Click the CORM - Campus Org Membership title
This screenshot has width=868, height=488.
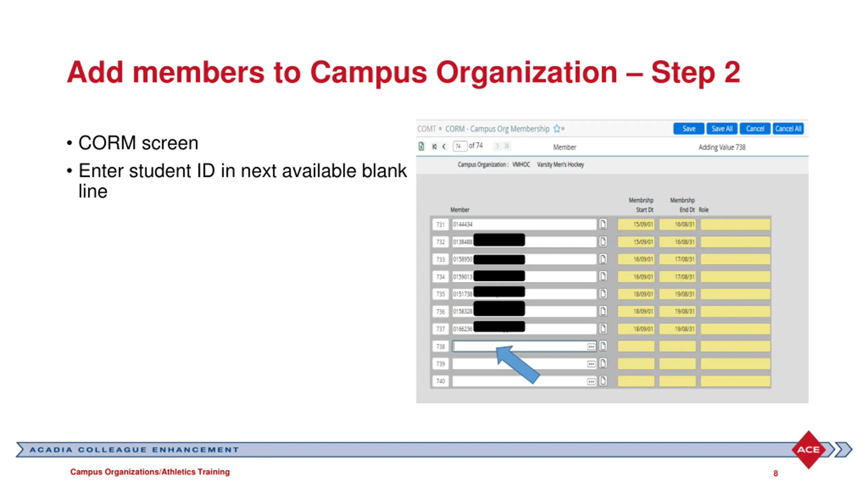(497, 129)
